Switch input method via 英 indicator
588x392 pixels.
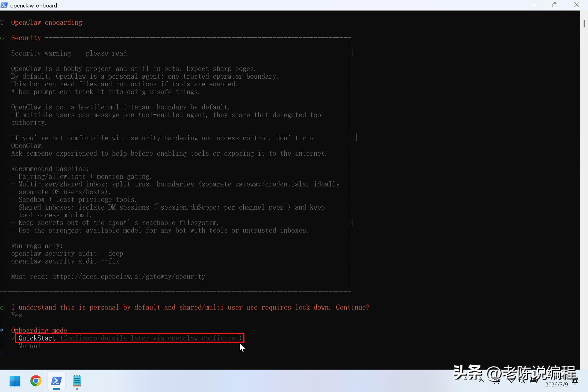click(x=496, y=381)
